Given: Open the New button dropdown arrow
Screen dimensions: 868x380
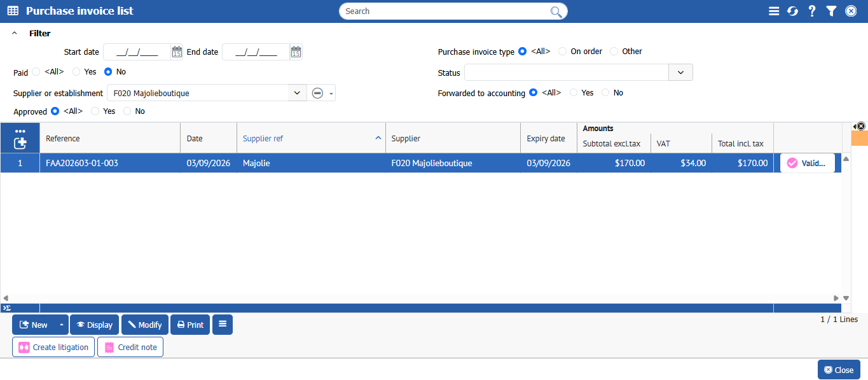Looking at the screenshot, I should click(x=62, y=325).
